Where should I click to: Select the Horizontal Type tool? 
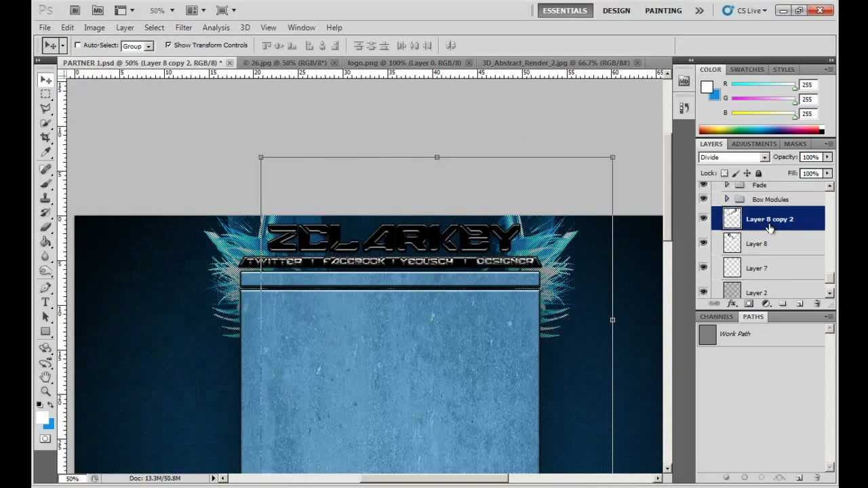(45, 302)
